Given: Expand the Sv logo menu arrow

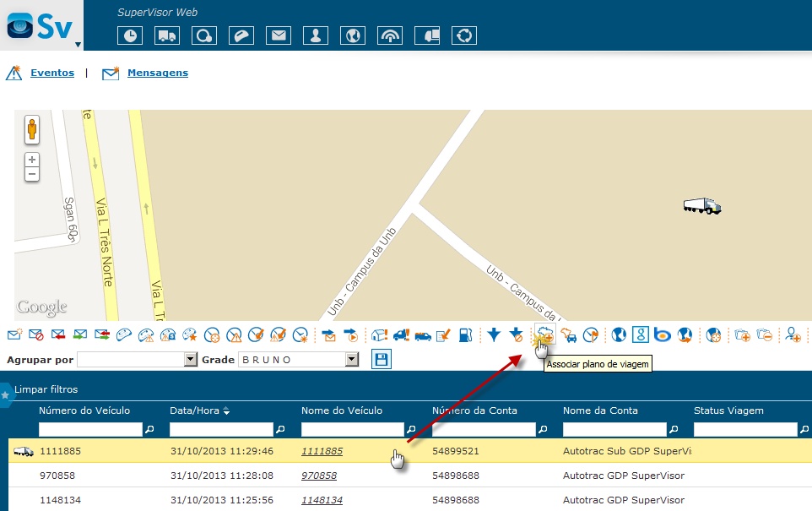Looking at the screenshot, I should (78, 44).
